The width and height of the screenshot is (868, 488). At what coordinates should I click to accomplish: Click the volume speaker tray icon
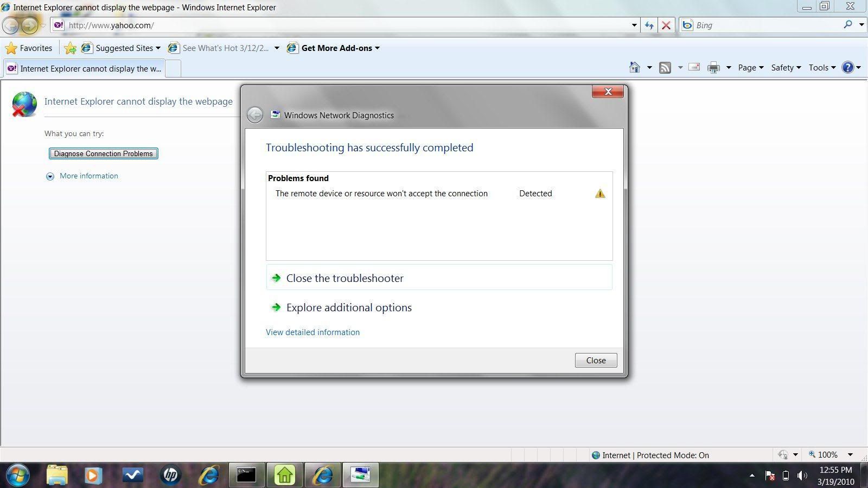pyautogui.click(x=802, y=476)
